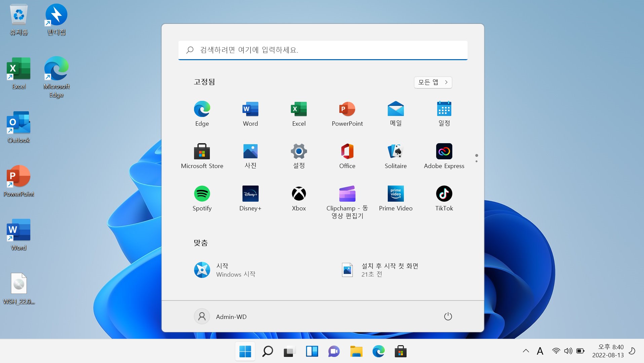
Task: Open the 일정 (Calendar) app
Action: [444, 114]
